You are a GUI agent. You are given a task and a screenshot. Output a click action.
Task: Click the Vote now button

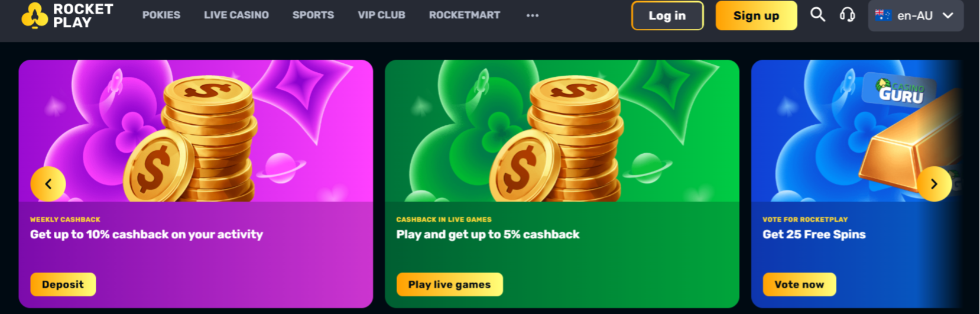(x=799, y=284)
